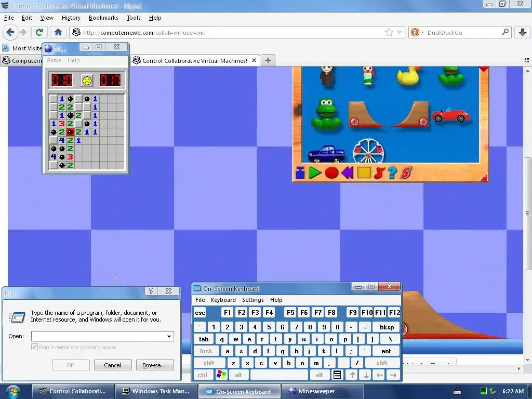The height and width of the screenshot is (399, 532).
Task: Click the tab key on On-Screen Keyboard
Action: click(204, 339)
